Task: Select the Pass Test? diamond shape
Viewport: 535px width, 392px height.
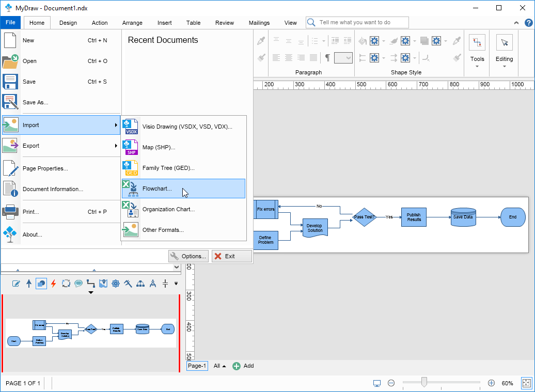Action: [364, 217]
